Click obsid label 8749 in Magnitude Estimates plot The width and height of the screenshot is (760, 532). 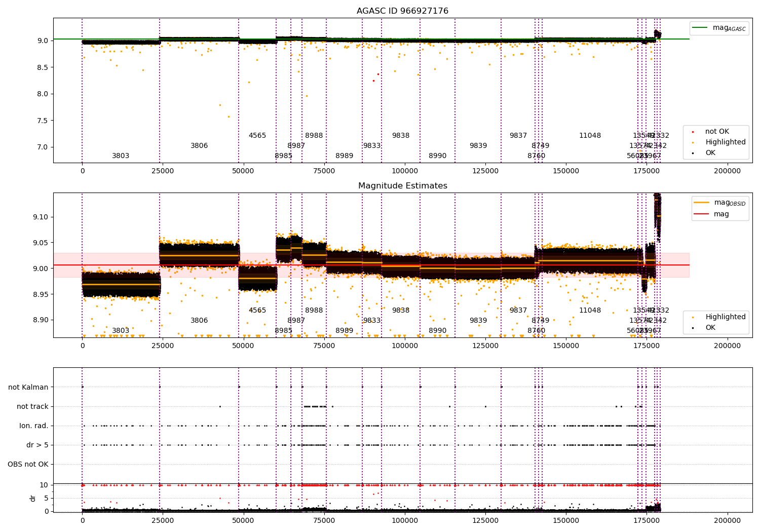(541, 321)
